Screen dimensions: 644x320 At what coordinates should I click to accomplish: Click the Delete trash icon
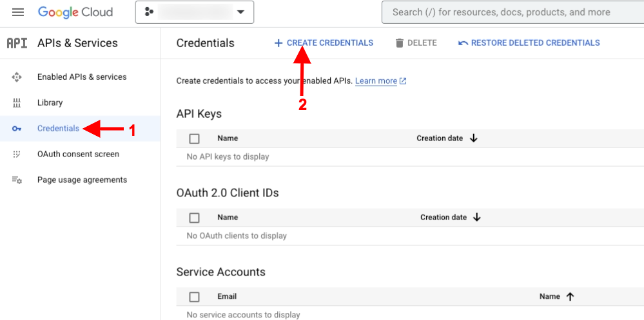coord(400,43)
